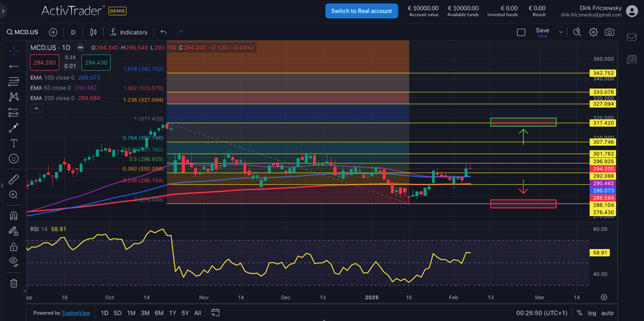
Task: Collapse the indicator legend chevron
Action: (x=36, y=108)
